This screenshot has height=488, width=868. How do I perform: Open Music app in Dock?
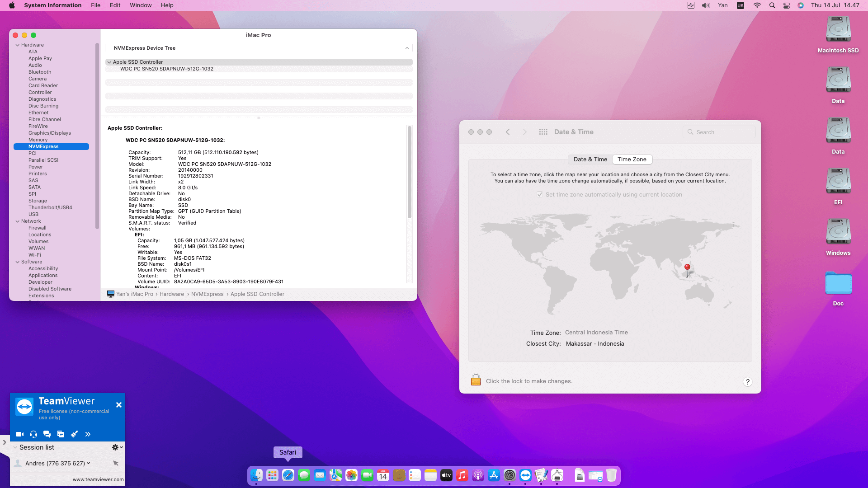(462, 475)
